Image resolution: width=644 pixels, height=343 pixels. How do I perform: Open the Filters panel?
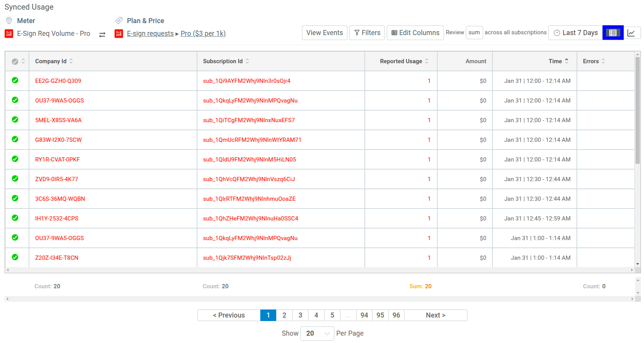(367, 33)
